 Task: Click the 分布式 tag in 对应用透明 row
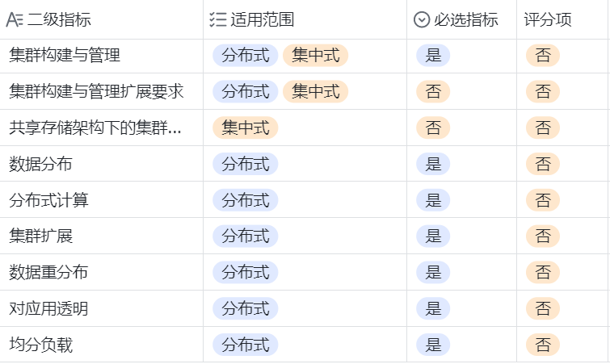click(246, 309)
